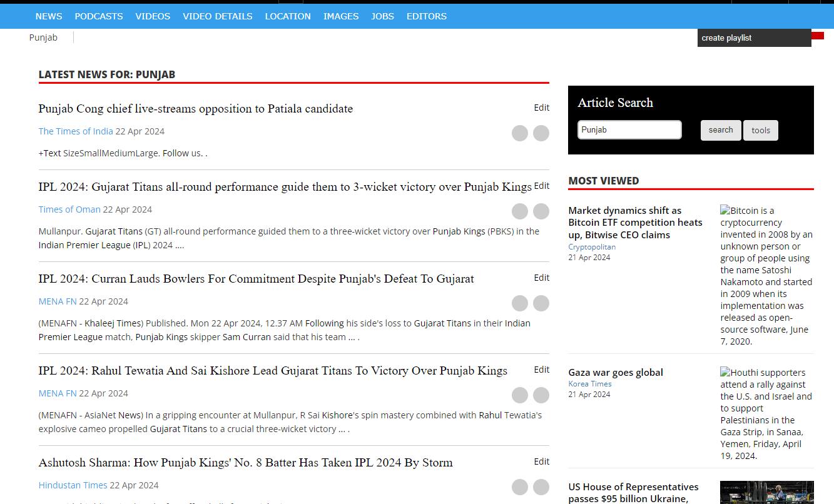Screen dimensions: 834x504
Task: Click right gray circle in Times of Oman article row
Action: click(541, 211)
